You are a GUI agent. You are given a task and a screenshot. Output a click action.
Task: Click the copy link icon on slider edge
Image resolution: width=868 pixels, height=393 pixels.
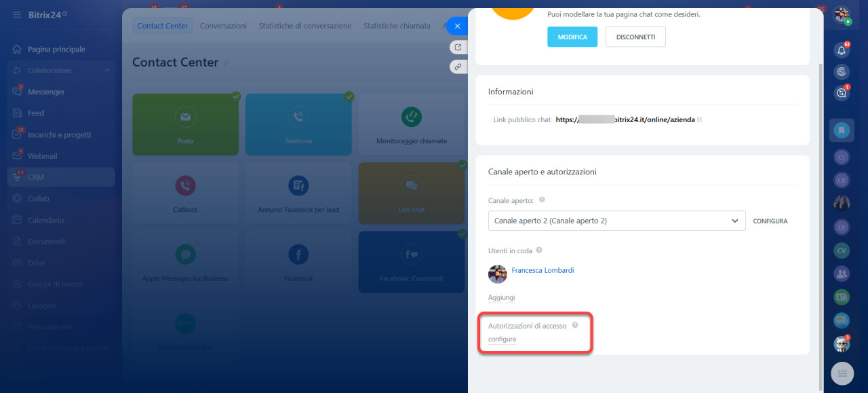(458, 67)
